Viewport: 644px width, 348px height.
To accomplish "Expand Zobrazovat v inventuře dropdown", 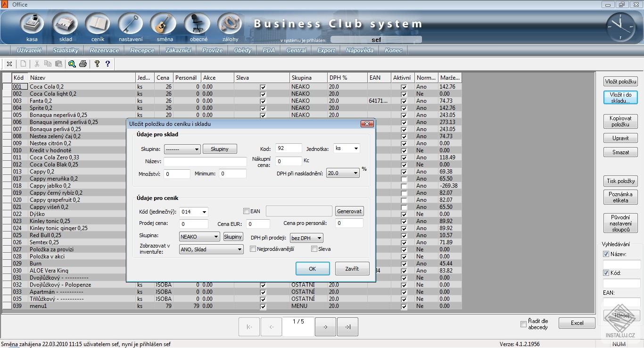I will 211,249.
